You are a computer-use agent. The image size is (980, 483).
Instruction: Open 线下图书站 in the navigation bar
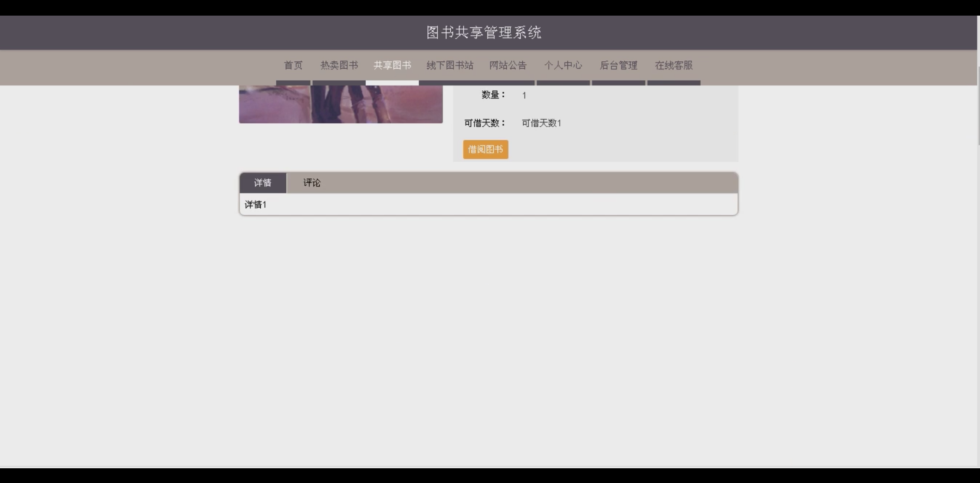449,66
